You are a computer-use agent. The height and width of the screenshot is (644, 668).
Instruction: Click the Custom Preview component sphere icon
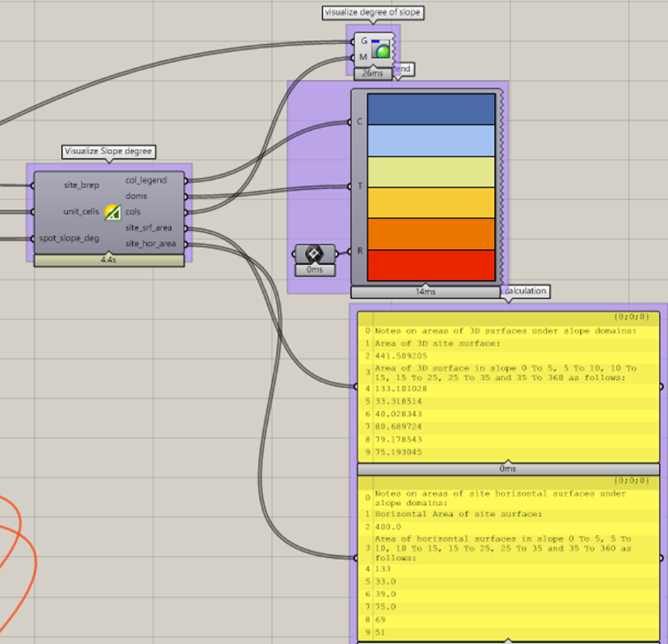(x=380, y=48)
